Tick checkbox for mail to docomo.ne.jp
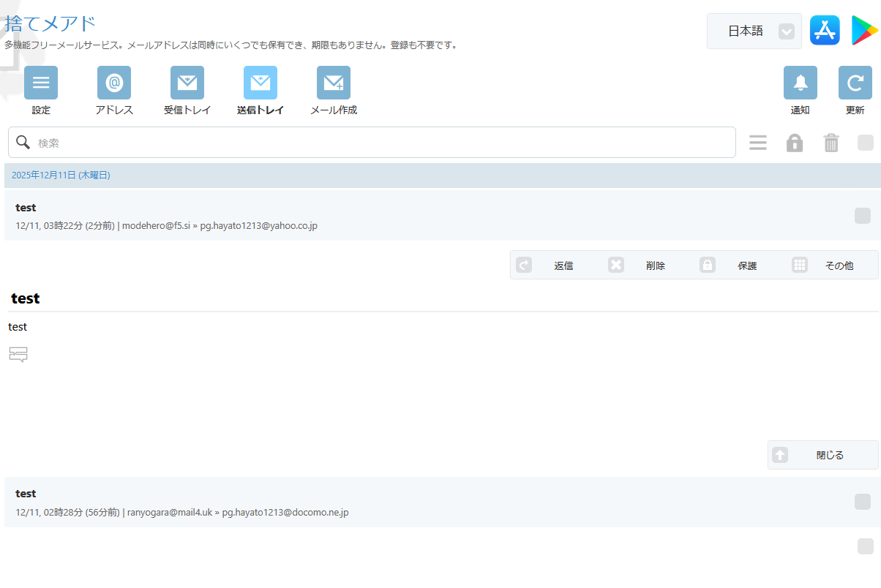Image resolution: width=881 pixels, height=588 pixels. click(863, 502)
